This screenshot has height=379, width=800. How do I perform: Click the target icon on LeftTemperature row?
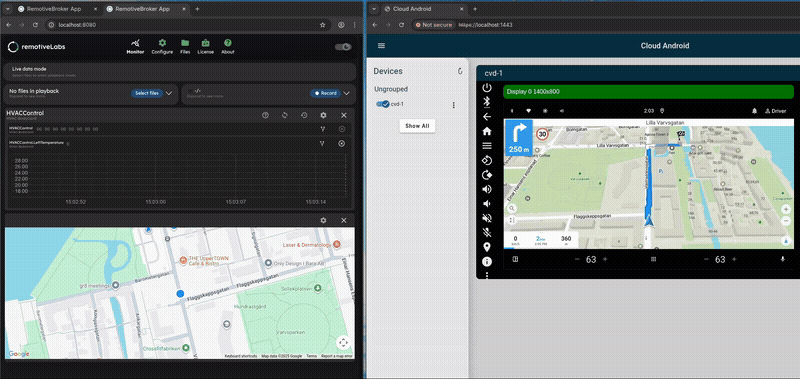tap(342, 144)
